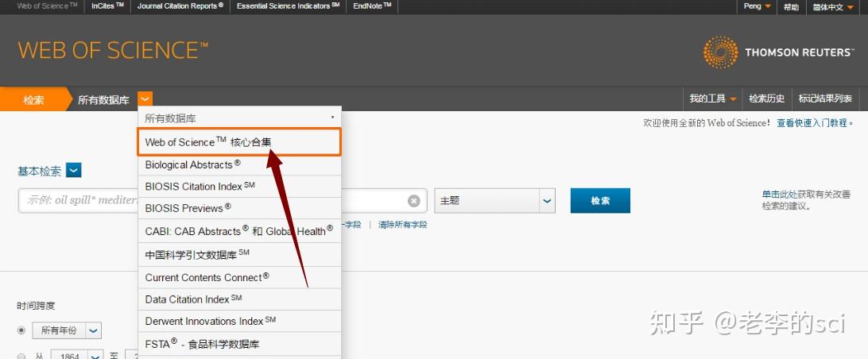Image resolution: width=868 pixels, height=359 pixels.
Task: Click Web of Science link in top bar
Action: point(46,6)
